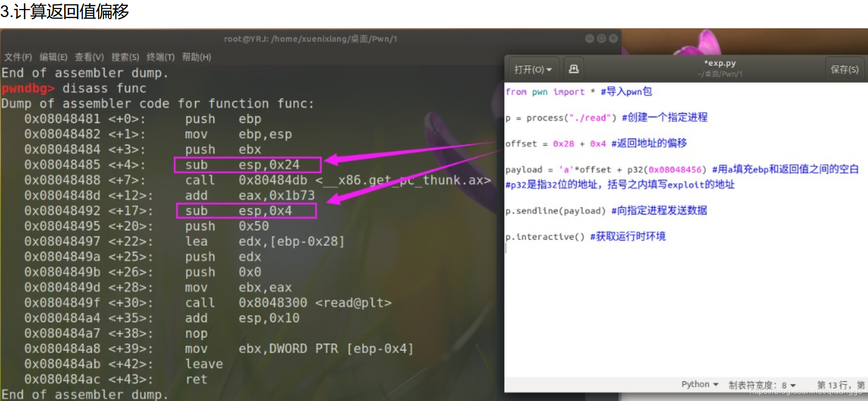Open the 编辑(E) menu in terminal
Viewport: 868px width, 401px height.
coord(53,57)
